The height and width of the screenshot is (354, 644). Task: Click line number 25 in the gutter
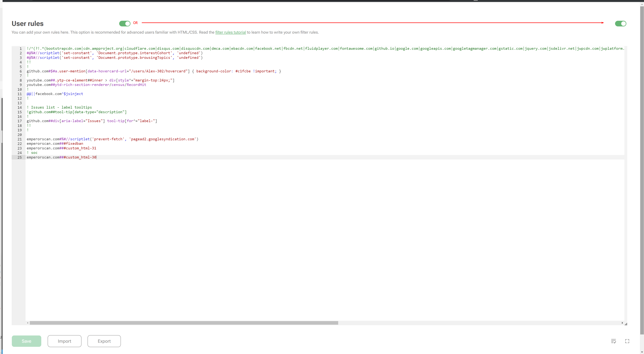click(x=20, y=157)
